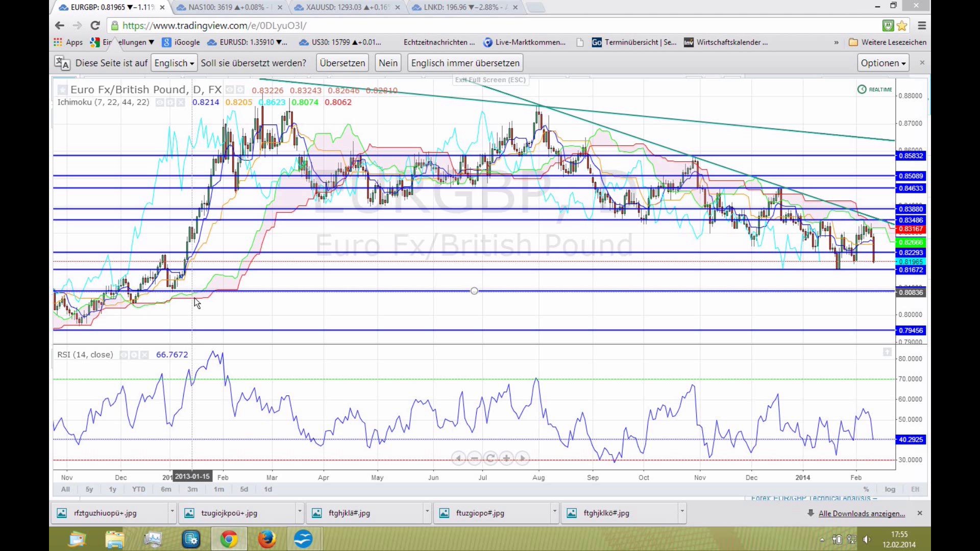Reset chart view with circular arrow icon

(491, 458)
